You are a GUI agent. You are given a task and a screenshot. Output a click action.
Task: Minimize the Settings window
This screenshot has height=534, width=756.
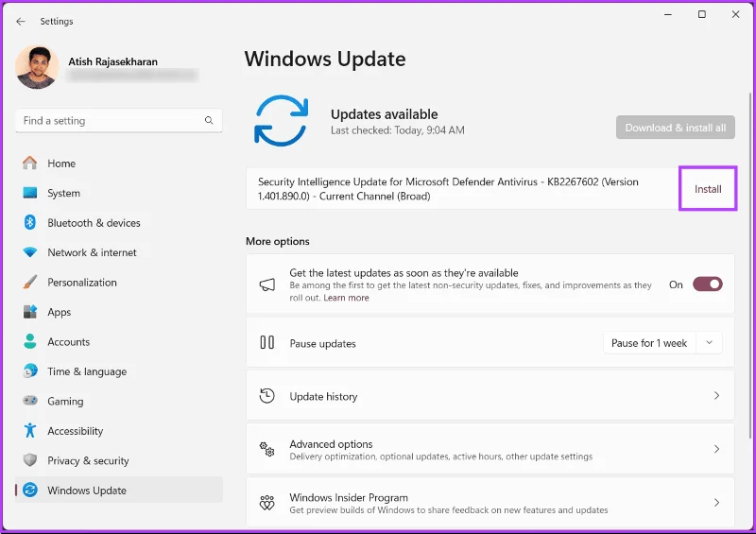point(668,14)
